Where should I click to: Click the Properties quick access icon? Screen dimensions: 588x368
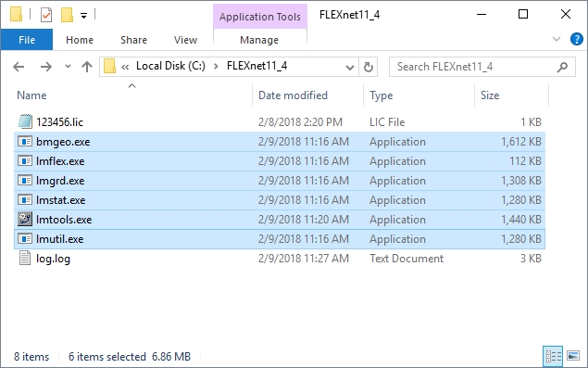click(x=46, y=15)
